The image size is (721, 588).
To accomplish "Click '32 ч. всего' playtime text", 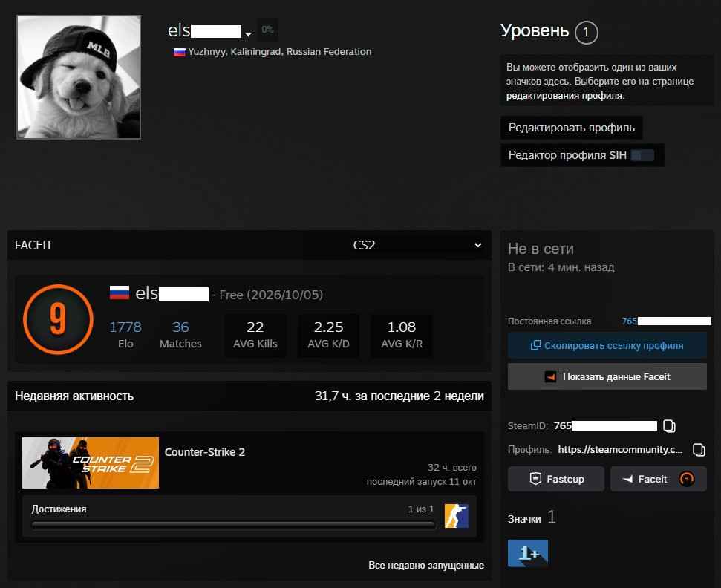I will [452, 467].
